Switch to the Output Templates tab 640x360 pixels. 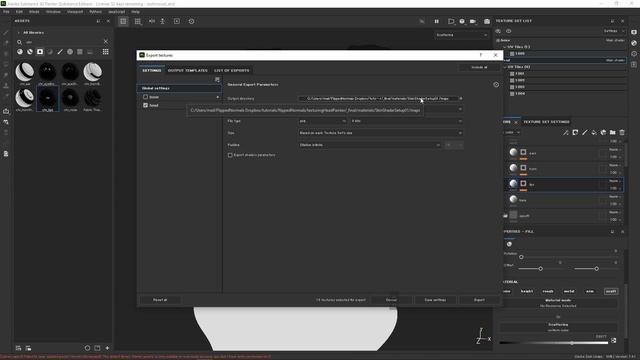point(187,70)
